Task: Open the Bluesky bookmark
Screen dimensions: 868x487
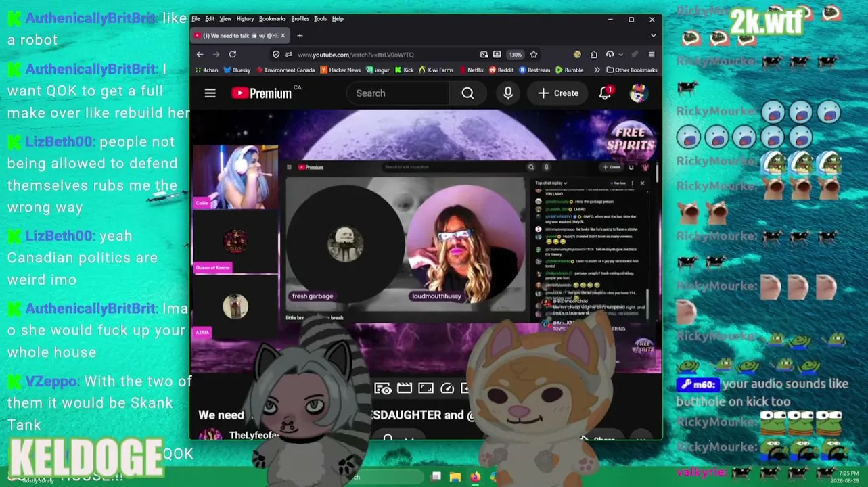Action: pos(237,70)
